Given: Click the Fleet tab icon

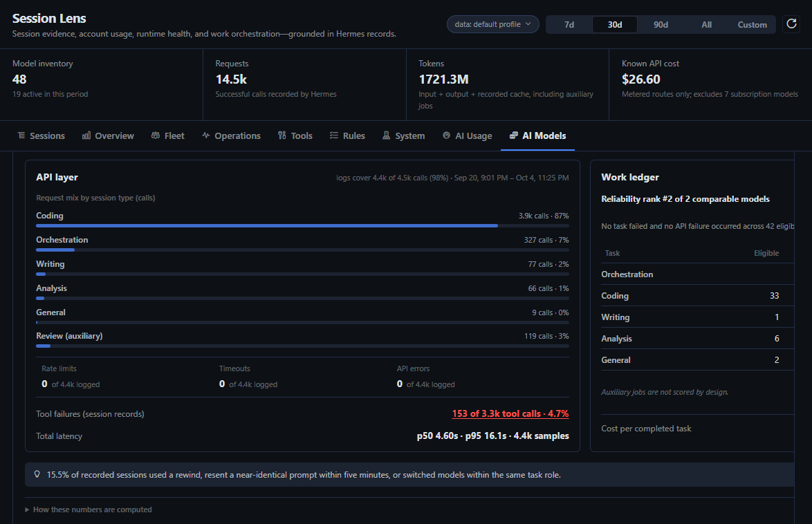Looking at the screenshot, I should click(156, 135).
